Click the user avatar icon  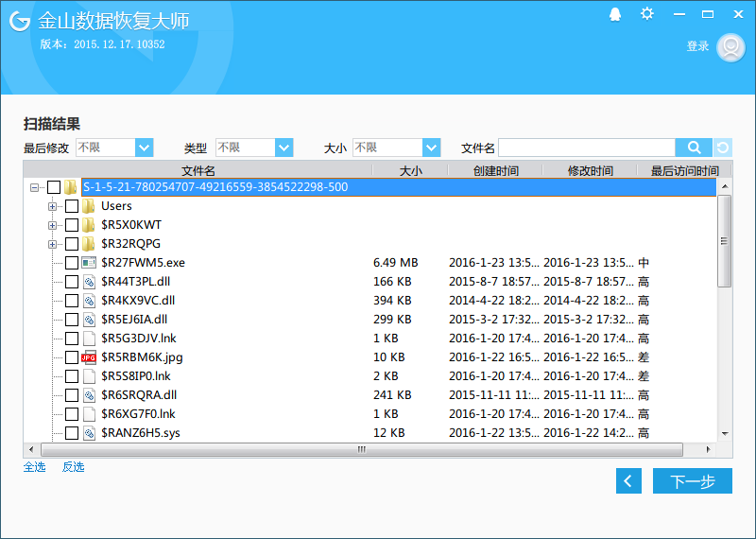tap(730, 47)
